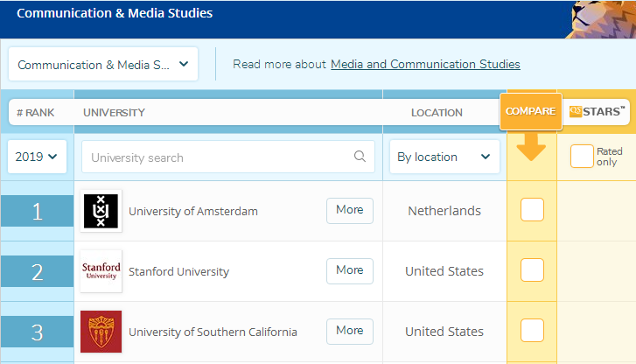Click the University search input field
Screen dimensions: 636x364
tap(219, 157)
